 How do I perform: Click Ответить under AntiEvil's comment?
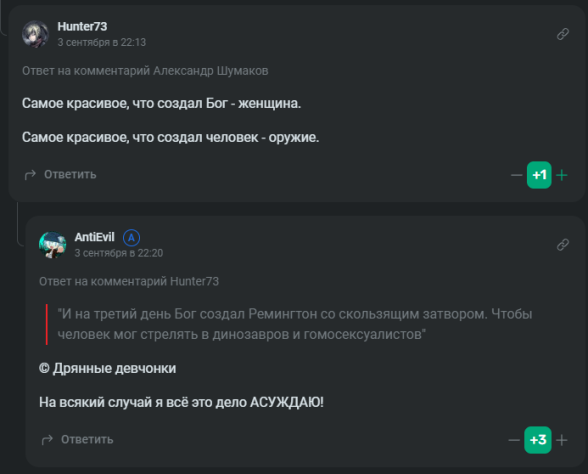(x=87, y=440)
